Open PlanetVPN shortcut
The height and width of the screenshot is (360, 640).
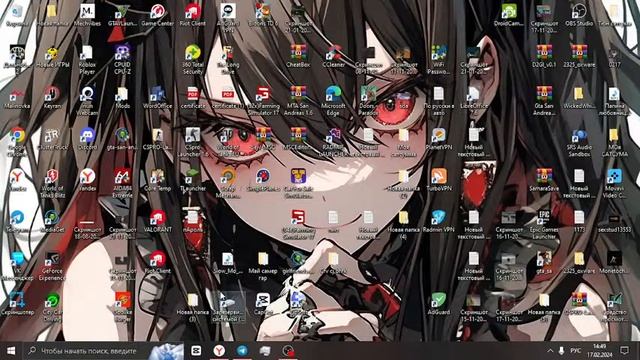(x=439, y=138)
